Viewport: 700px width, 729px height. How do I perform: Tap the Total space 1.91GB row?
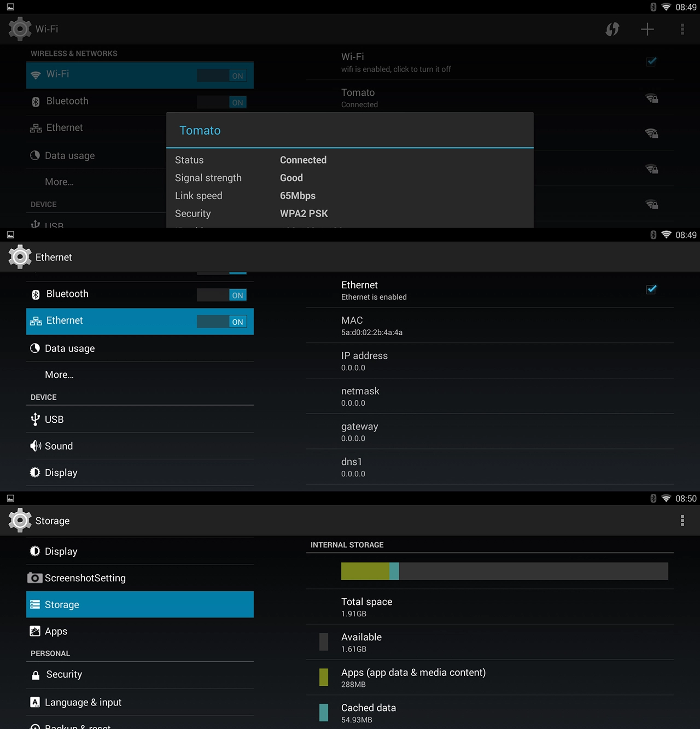click(x=490, y=607)
